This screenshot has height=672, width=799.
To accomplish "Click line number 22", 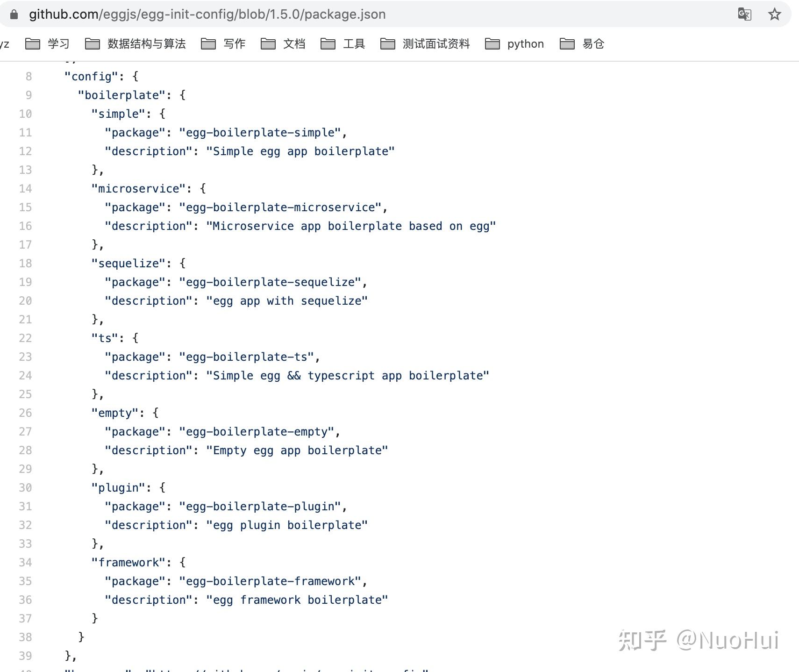I will [25, 338].
